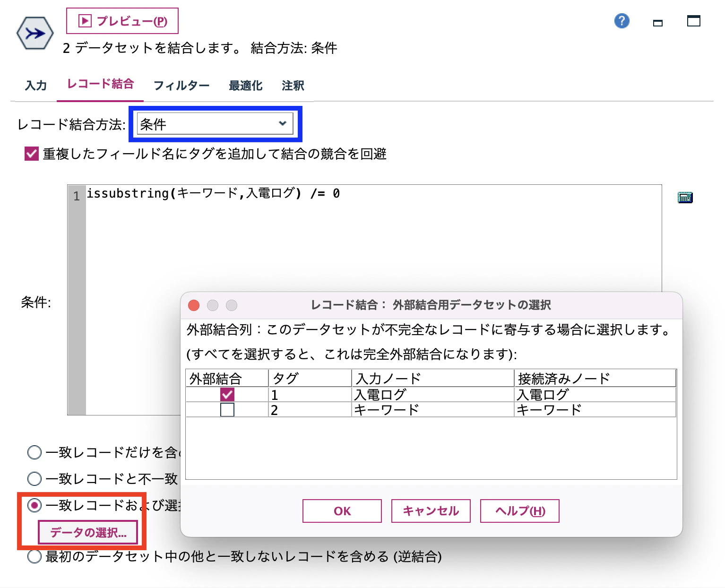The image size is (725, 588).
Task: Click キーワード in 入力ノード column
Action: coord(433,410)
